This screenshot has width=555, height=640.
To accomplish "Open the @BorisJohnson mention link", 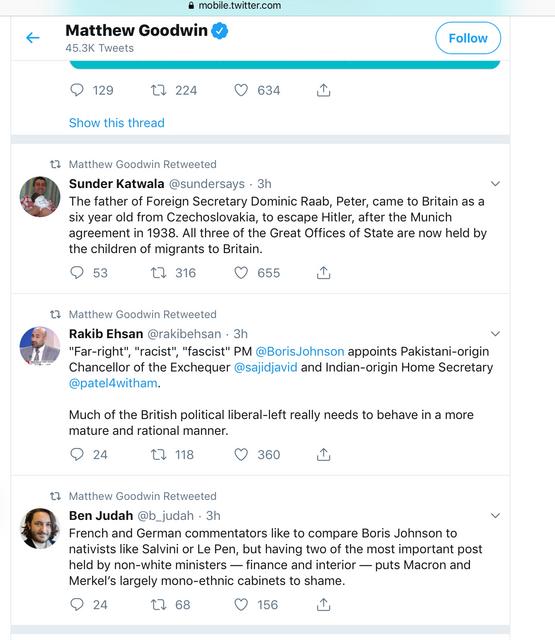I will point(300,351).
